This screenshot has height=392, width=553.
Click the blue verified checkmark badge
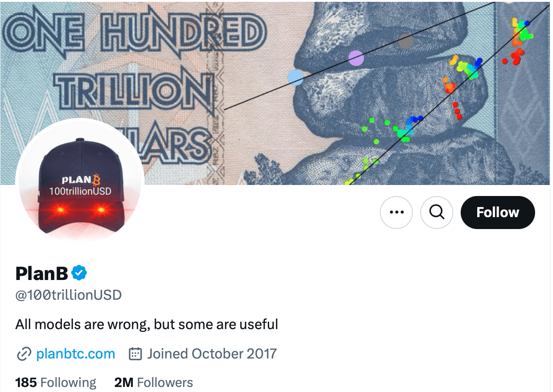79,273
